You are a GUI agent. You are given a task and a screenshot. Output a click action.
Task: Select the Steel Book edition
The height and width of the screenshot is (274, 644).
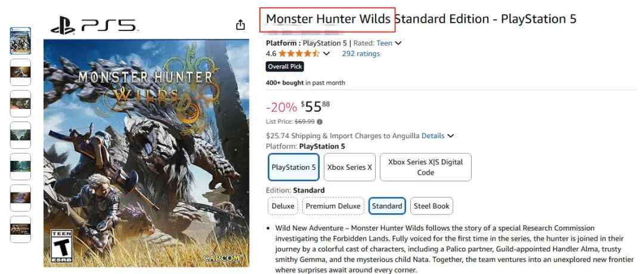(x=432, y=206)
